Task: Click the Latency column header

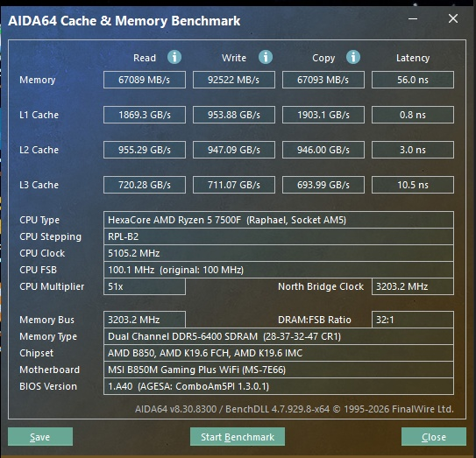Action: point(413,58)
